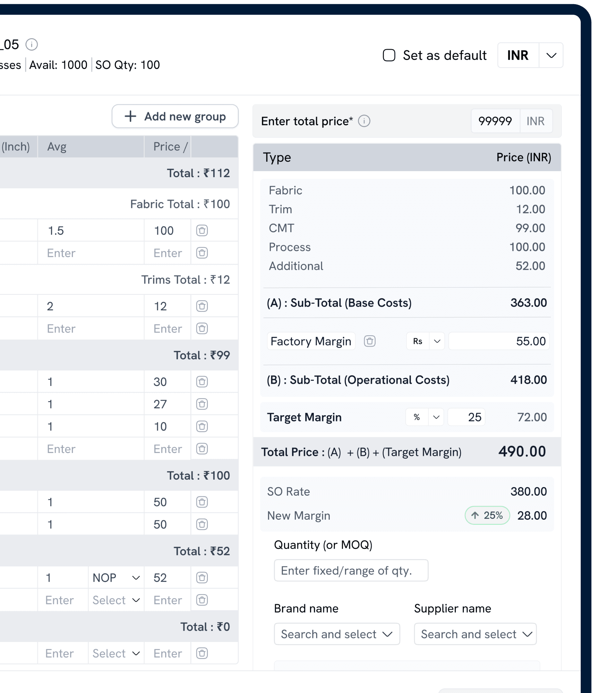This screenshot has height=693, width=616.
Task: Open Supplier name search dropdown
Action: pyautogui.click(x=475, y=634)
